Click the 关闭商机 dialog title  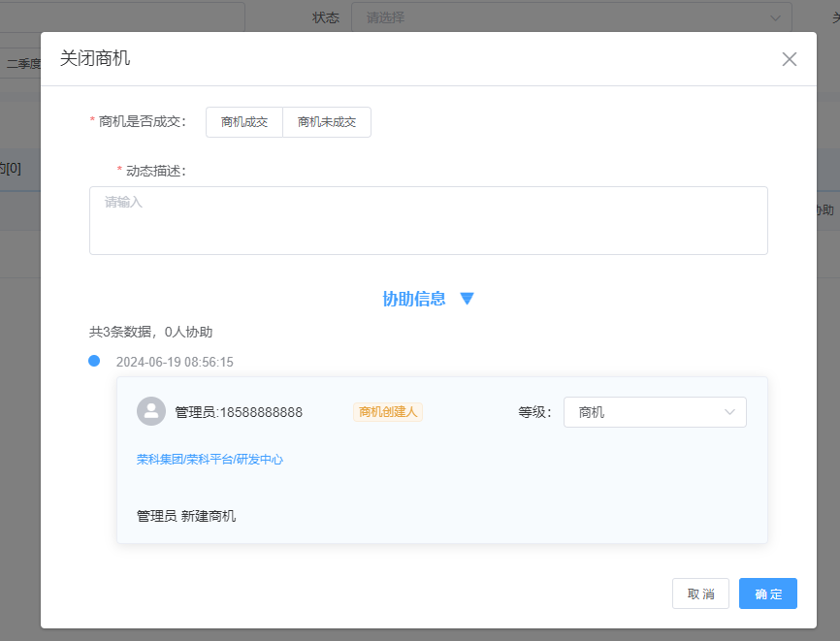pos(95,58)
